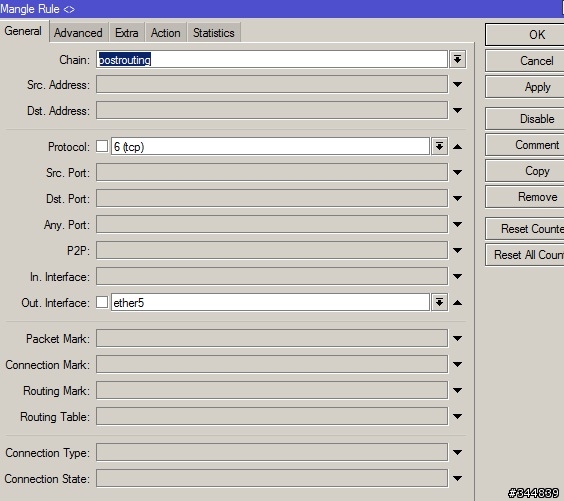Open the Statistics tab
This screenshot has height=501, width=564.
(214, 33)
